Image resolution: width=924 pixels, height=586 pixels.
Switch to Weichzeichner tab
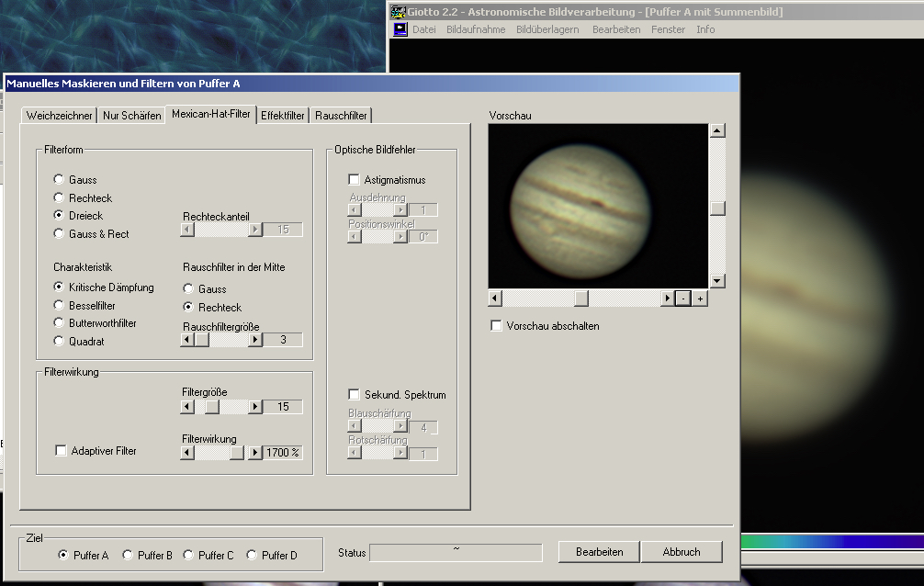pyautogui.click(x=59, y=116)
